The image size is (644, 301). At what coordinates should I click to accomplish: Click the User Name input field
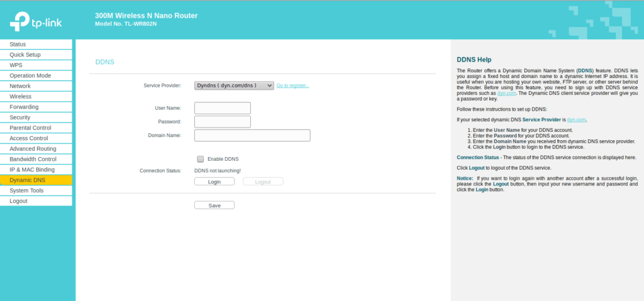pyautogui.click(x=223, y=108)
